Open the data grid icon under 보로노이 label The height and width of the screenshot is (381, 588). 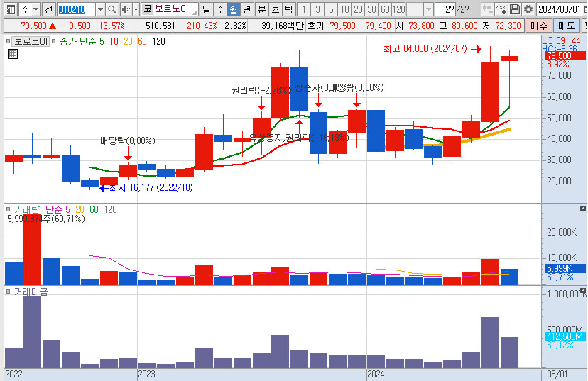13,54
